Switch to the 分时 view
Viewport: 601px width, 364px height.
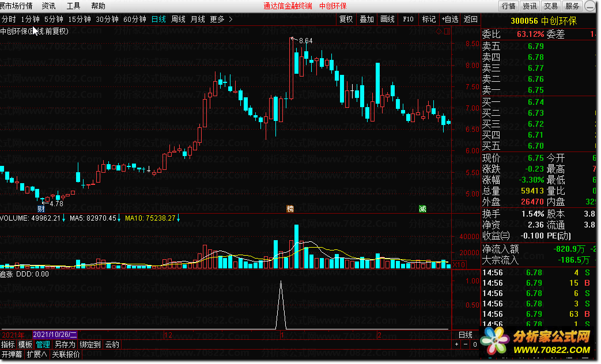9,19
